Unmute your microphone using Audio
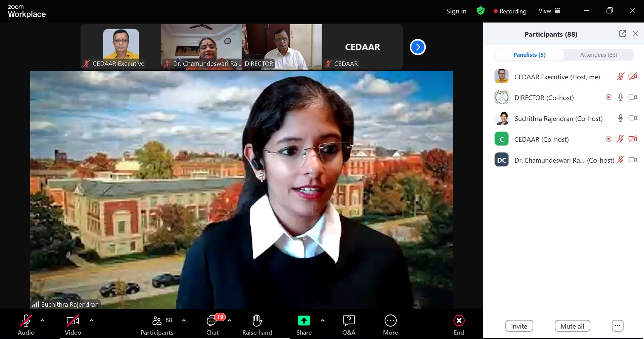The width and height of the screenshot is (644, 339). 26,325
